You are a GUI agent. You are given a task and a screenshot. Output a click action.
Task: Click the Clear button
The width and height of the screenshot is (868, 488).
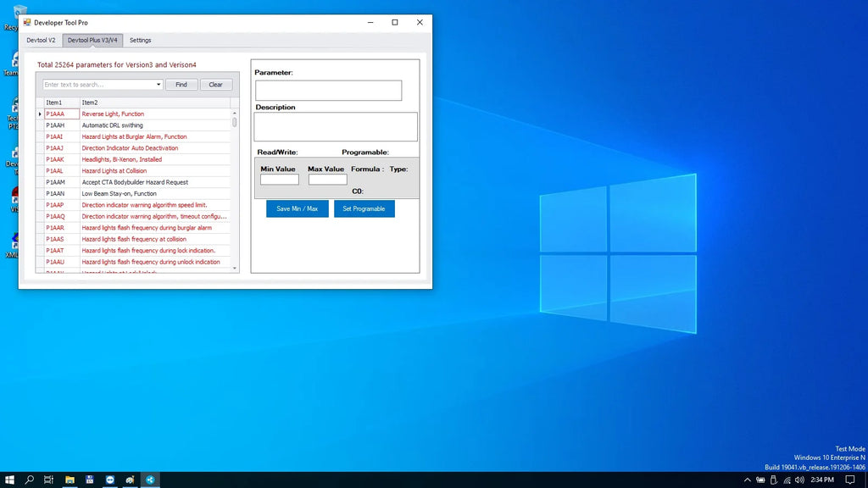tap(216, 85)
